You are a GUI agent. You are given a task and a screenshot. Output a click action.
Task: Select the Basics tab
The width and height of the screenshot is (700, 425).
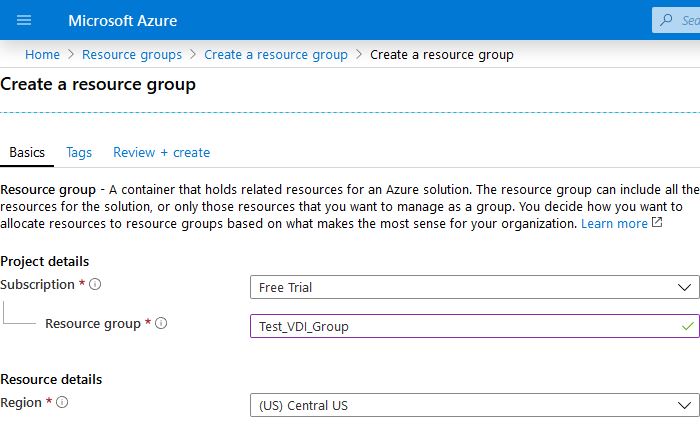point(27,152)
